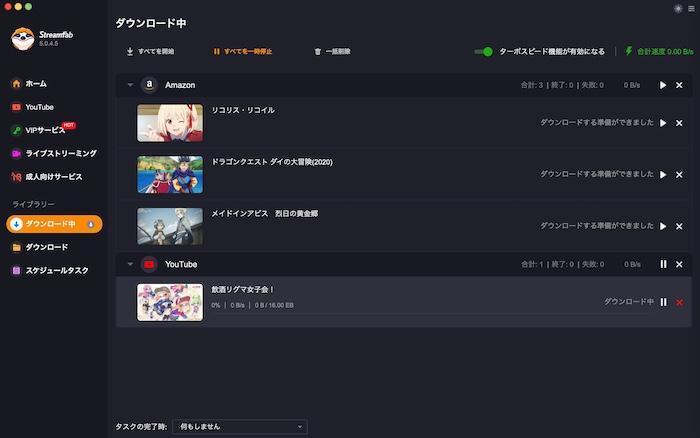The width and height of the screenshot is (700, 438).
Task: Remove the YouTube download group
Action: 679,264
